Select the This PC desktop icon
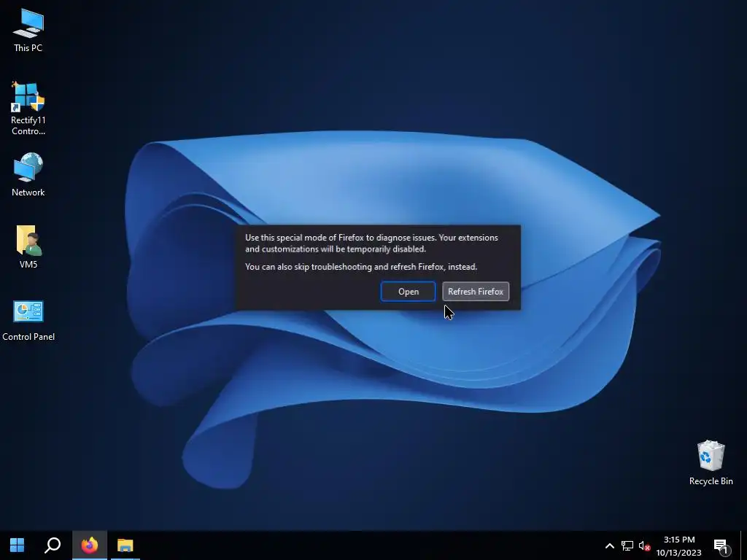Image resolution: width=747 pixels, height=560 pixels. (28, 31)
